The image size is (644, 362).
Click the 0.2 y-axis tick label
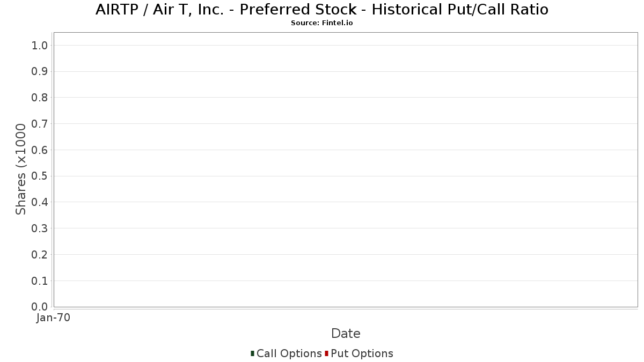pyautogui.click(x=40, y=255)
